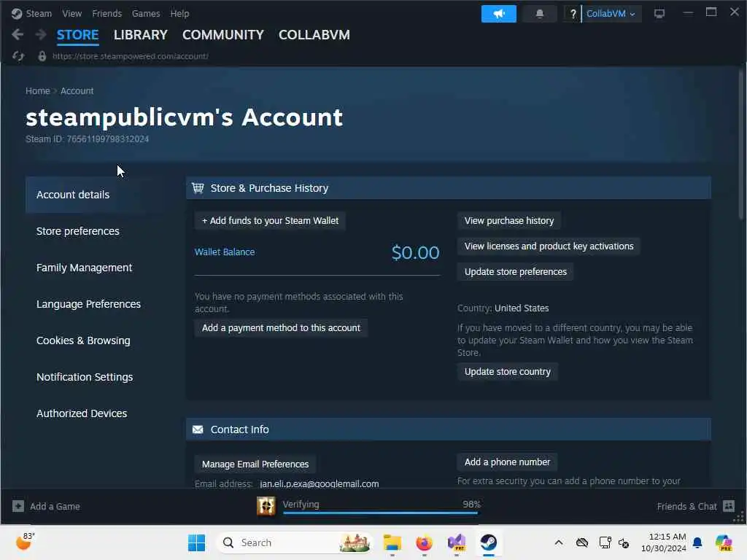Launch Firefox from the taskbar
The width and height of the screenshot is (747, 560).
(424, 542)
